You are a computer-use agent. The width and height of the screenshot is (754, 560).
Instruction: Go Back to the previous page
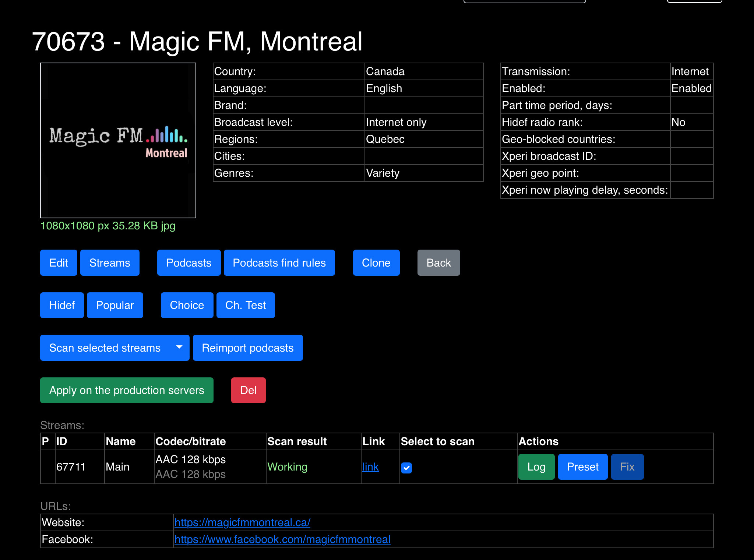[439, 263]
